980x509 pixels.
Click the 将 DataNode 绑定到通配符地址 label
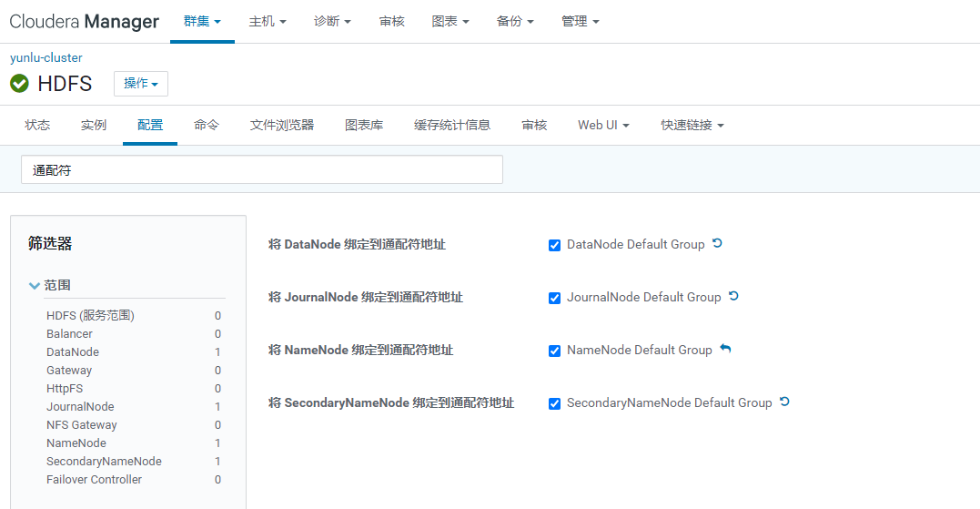pos(357,245)
